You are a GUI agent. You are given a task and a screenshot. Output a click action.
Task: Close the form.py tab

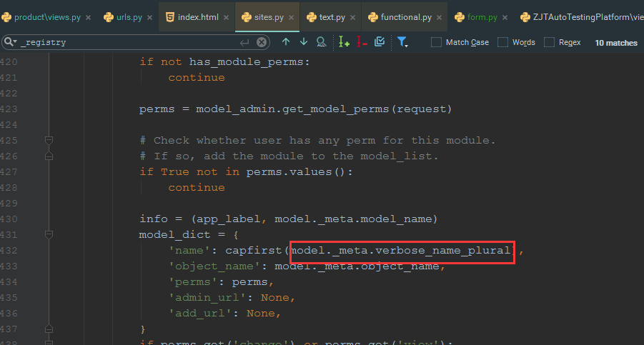click(x=505, y=18)
